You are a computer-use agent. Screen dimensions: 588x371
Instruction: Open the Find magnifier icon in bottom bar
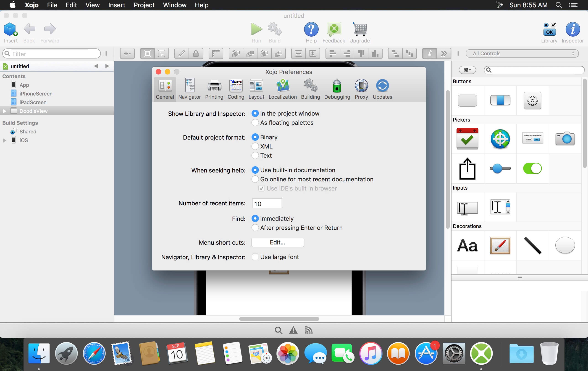click(x=278, y=330)
